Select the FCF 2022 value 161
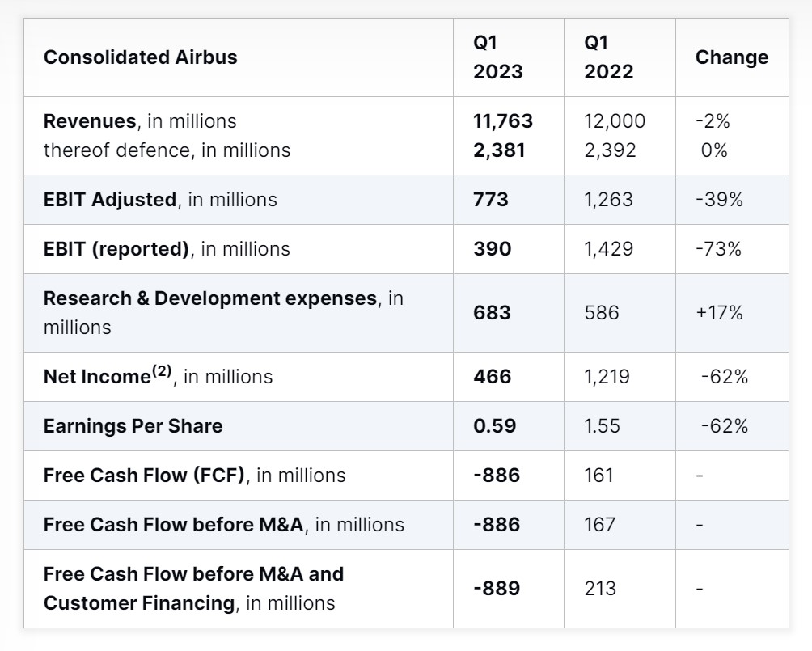The width and height of the screenshot is (812, 651). pyautogui.click(x=598, y=476)
